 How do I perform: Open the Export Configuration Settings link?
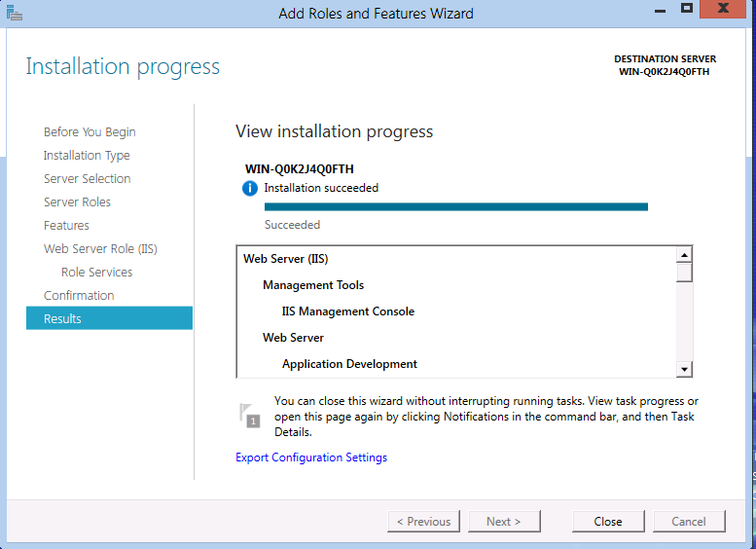311,457
